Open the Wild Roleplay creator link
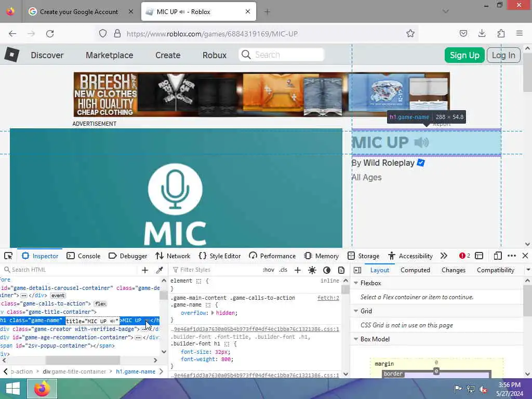532x399 pixels. click(389, 163)
